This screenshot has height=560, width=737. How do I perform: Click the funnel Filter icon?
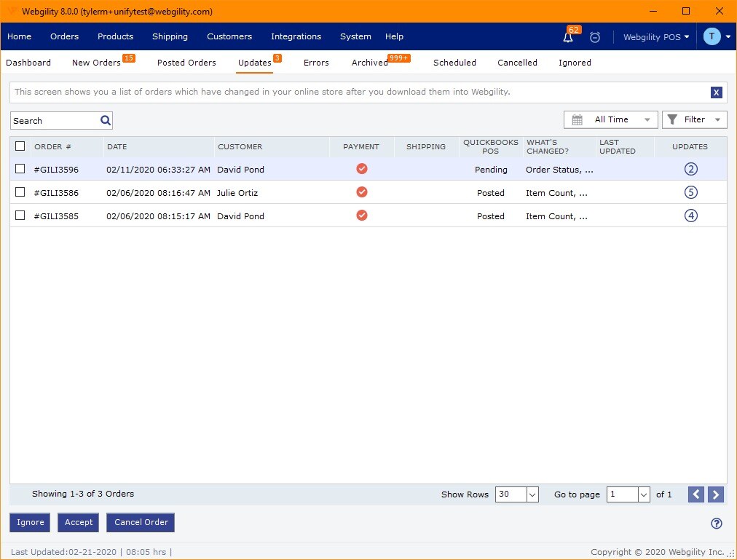[x=673, y=119]
